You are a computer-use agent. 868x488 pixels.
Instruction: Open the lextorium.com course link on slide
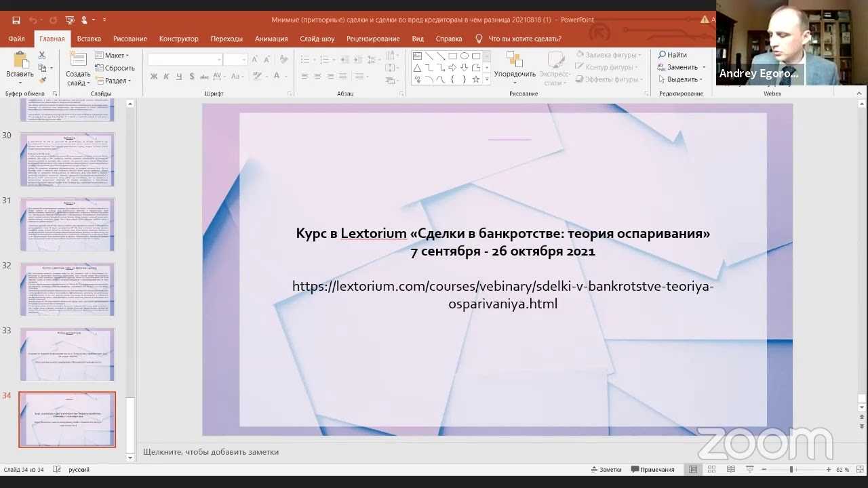click(x=503, y=295)
